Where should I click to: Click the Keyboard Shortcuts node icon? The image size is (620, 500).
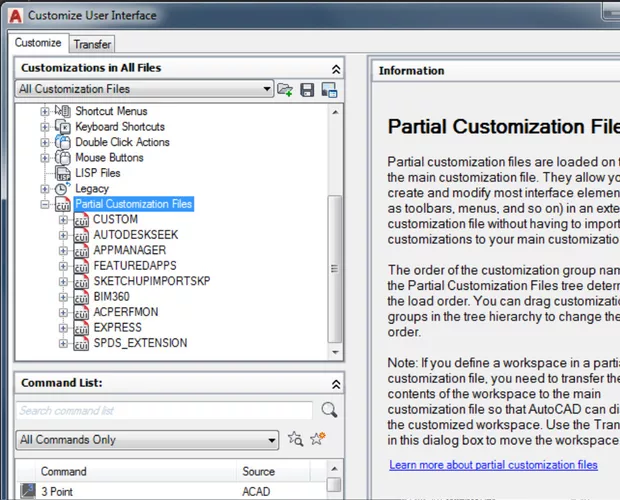point(62,127)
